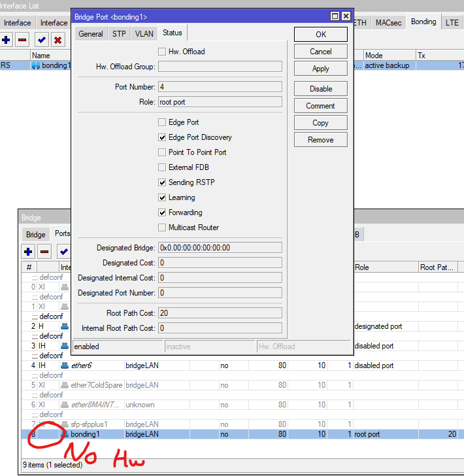Open the STP tab in Bridge Port dialog
464x476 pixels.
pos(119,34)
